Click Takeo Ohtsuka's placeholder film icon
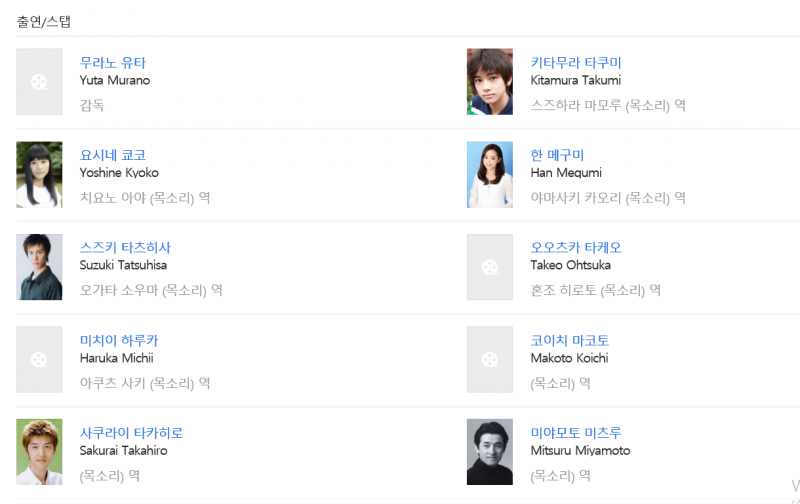 click(x=490, y=267)
